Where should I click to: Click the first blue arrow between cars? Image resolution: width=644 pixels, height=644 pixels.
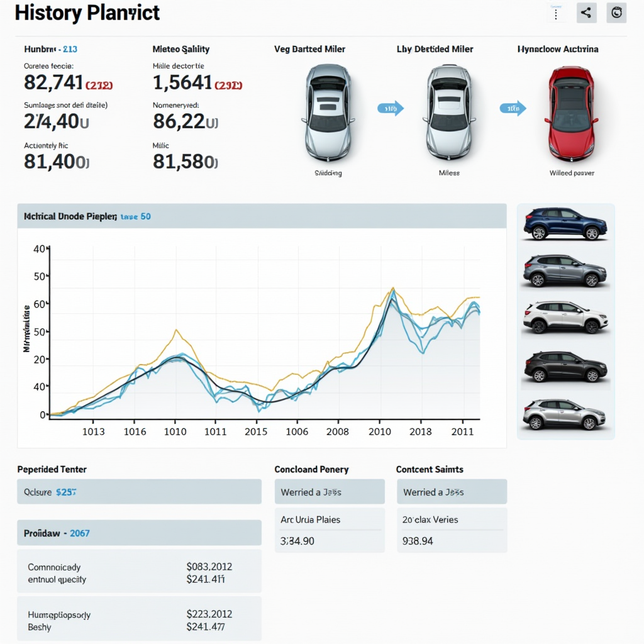(x=390, y=109)
